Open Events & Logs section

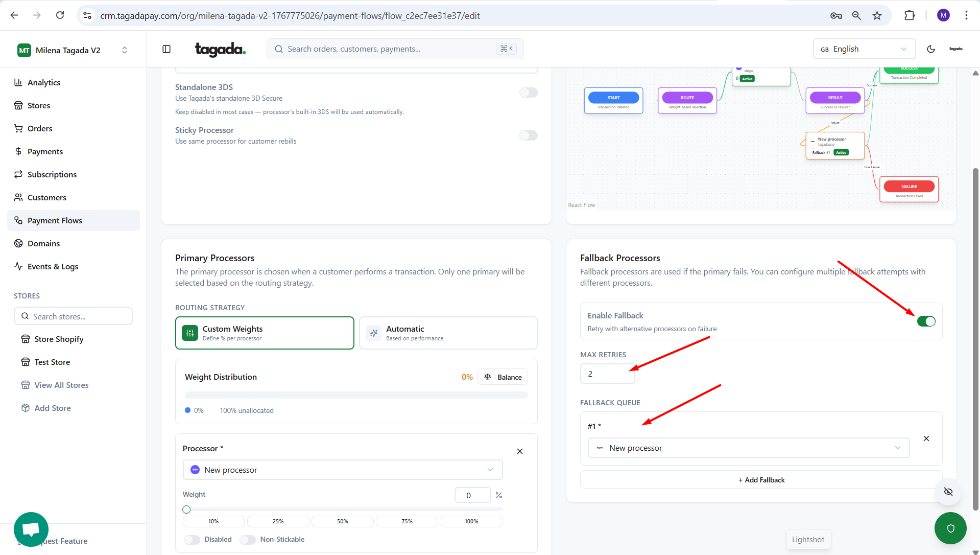pos(53,266)
